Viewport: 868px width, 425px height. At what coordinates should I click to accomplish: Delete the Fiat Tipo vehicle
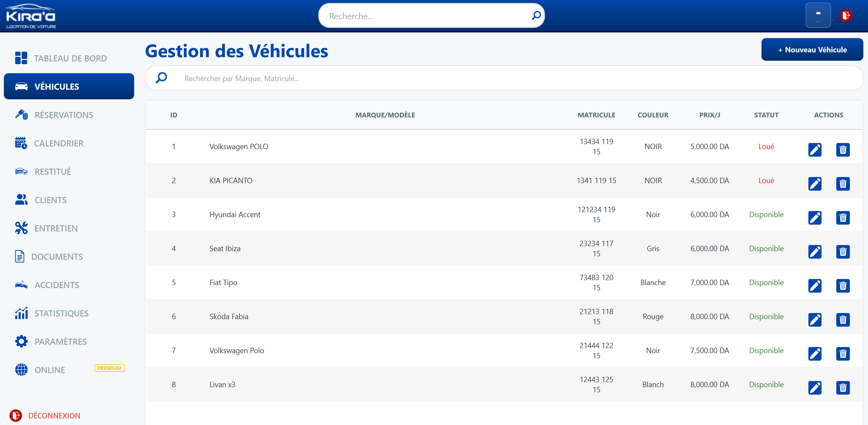843,286
